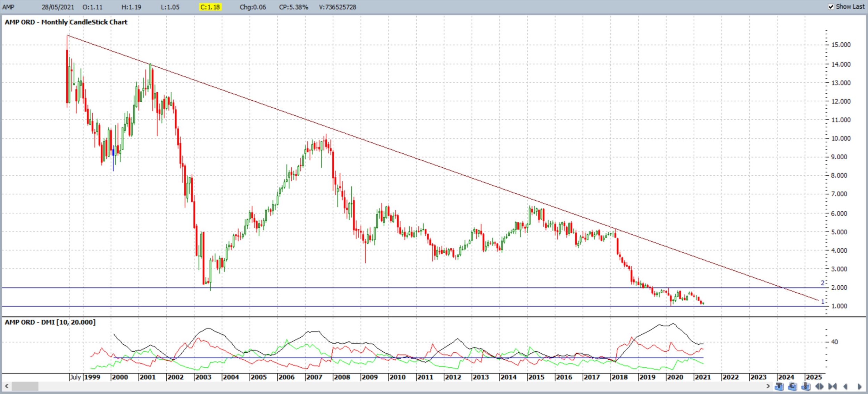
Task: Select horizontal line marker labelled 2
Action: tap(822, 283)
